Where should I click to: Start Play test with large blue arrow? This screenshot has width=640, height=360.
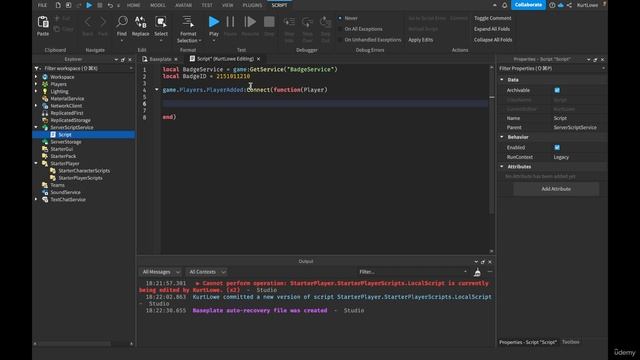tap(213, 22)
